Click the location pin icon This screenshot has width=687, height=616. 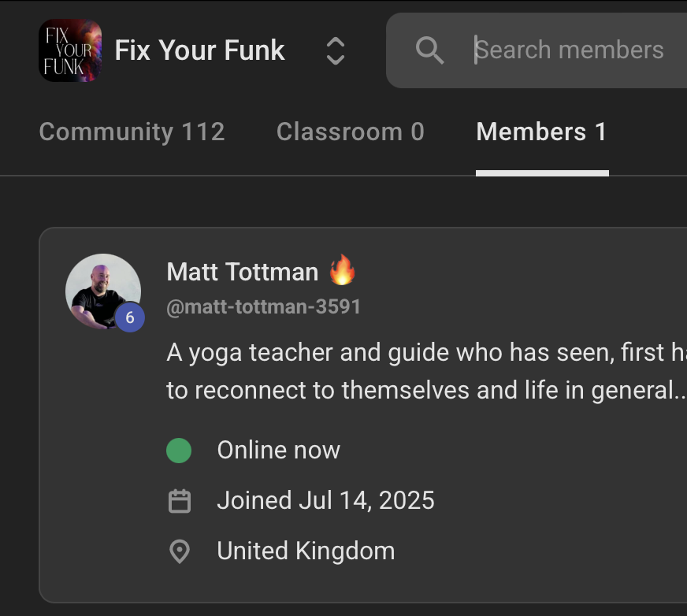[x=180, y=551]
